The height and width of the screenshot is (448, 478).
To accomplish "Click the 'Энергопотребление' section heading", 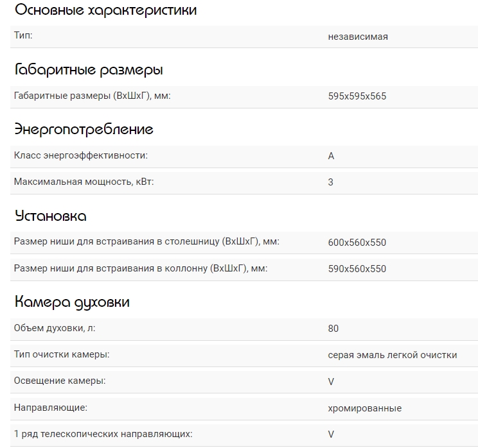I will coord(84,129).
